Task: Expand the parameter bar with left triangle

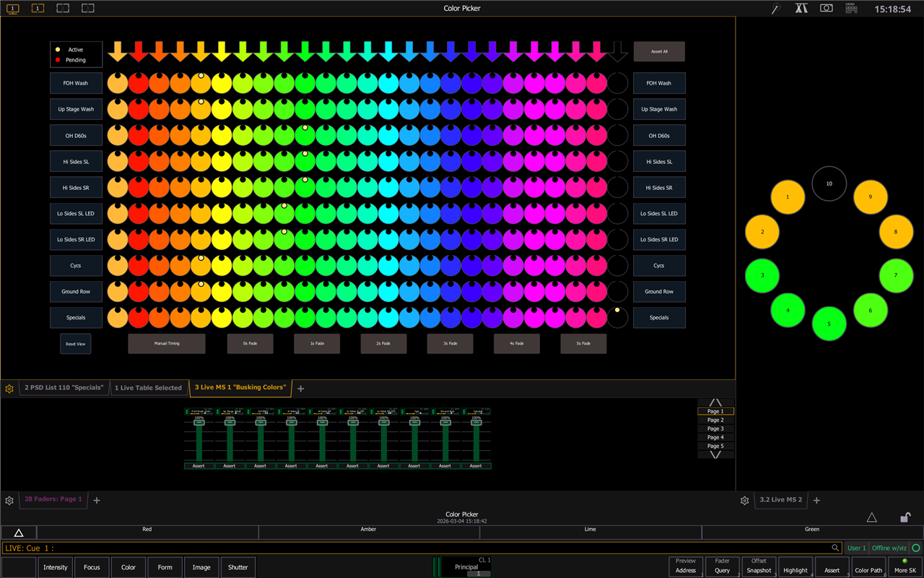Action: pos(19,533)
